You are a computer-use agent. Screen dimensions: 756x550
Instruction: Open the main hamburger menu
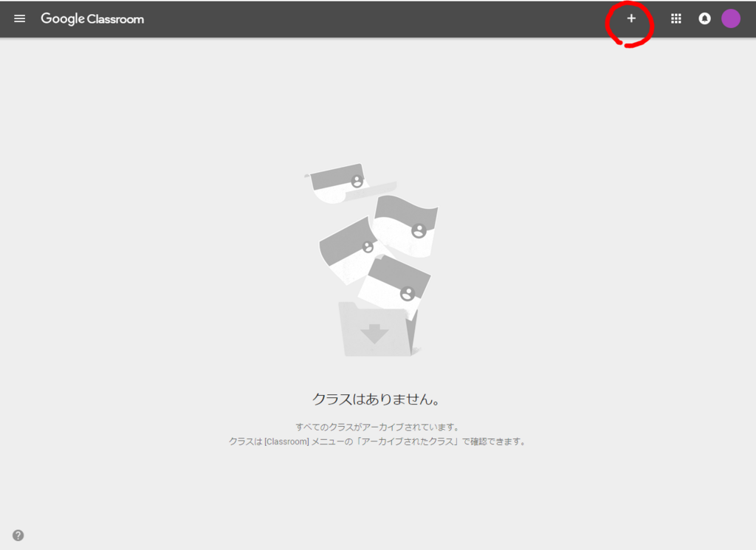pyautogui.click(x=19, y=18)
